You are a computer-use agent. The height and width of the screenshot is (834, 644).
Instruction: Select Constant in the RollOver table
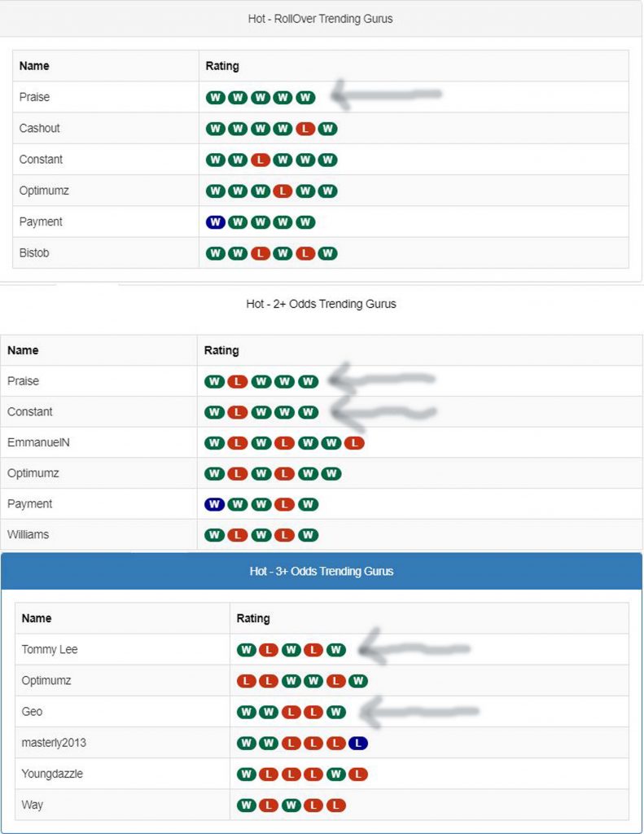click(x=41, y=160)
